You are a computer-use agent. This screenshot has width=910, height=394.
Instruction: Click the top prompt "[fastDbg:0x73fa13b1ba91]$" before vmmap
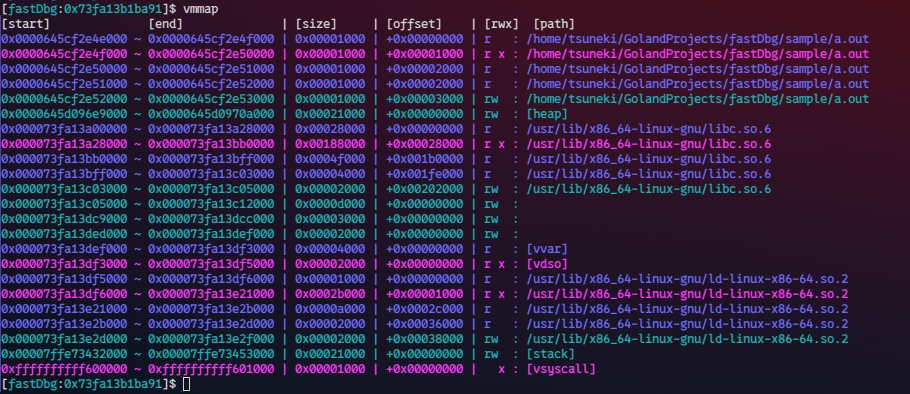tap(89, 9)
